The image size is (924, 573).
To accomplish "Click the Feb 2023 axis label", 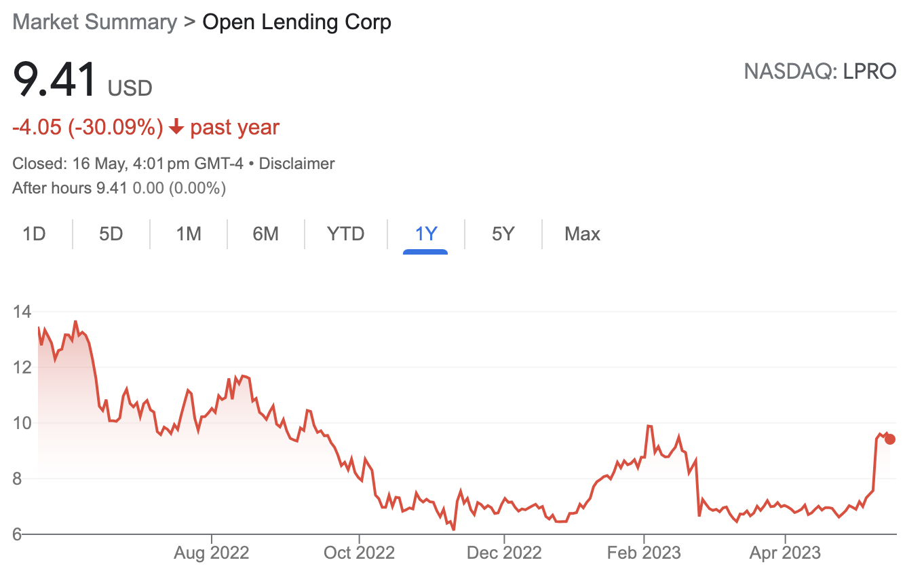I will [x=644, y=553].
